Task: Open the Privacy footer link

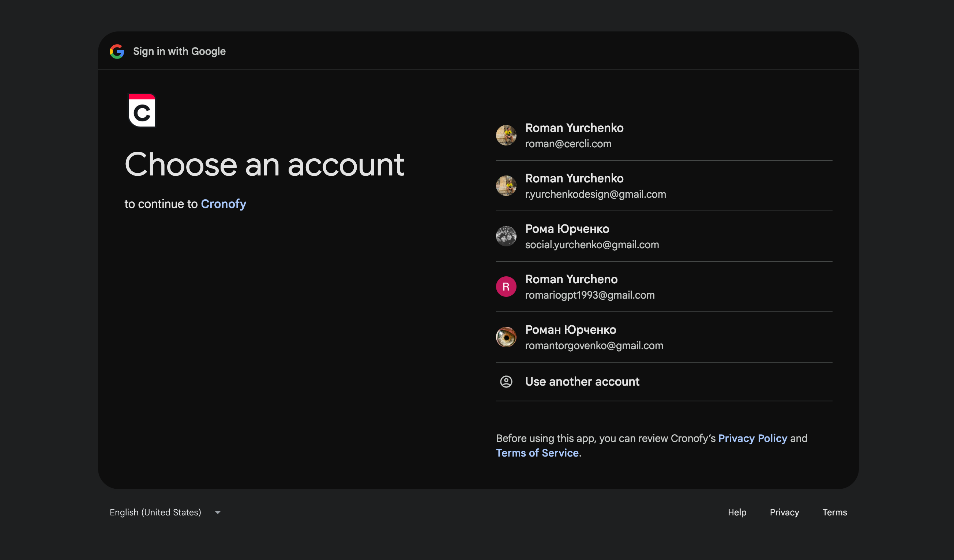Action: [784, 512]
